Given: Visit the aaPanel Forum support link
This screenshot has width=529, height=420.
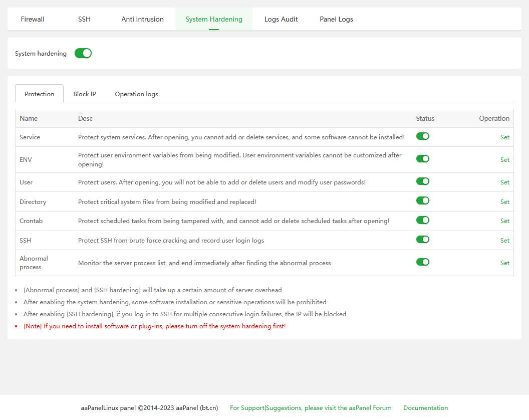Looking at the screenshot, I should click(311, 408).
